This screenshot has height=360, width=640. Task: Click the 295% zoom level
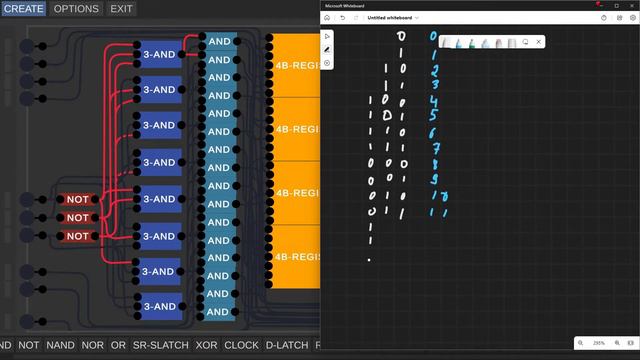pyautogui.click(x=599, y=343)
